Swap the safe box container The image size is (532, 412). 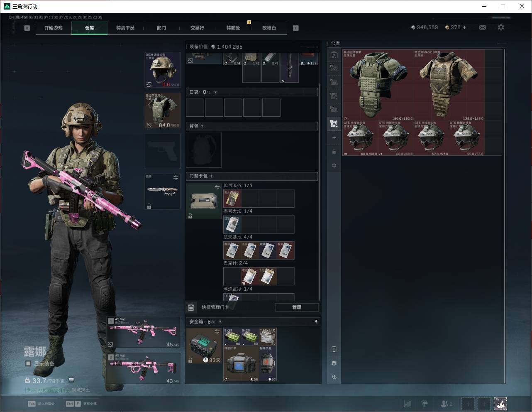pos(217,331)
